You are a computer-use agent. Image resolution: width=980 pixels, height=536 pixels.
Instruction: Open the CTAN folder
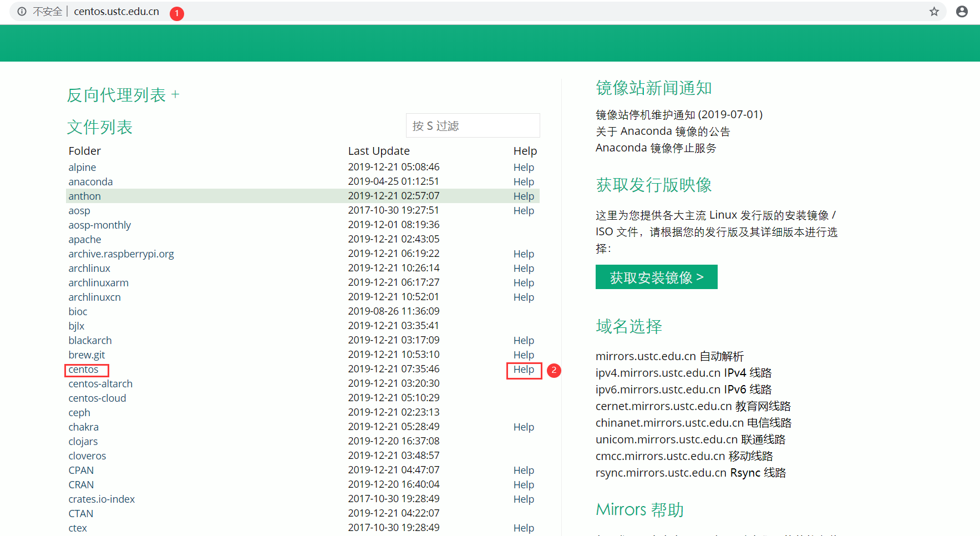coord(81,513)
